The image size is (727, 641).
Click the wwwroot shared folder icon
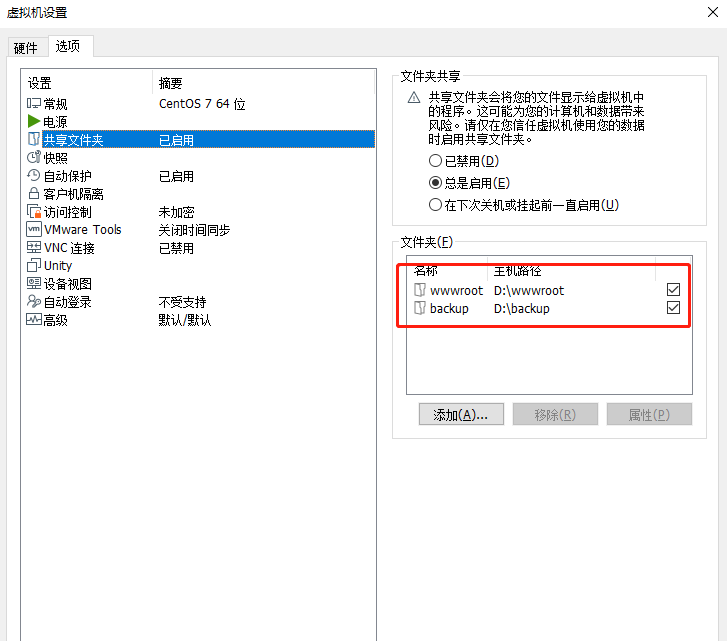420,290
